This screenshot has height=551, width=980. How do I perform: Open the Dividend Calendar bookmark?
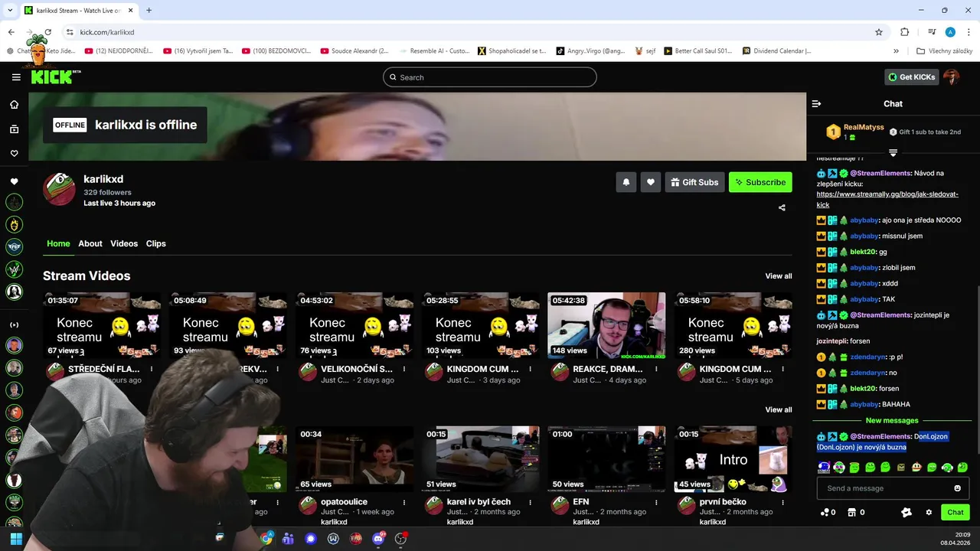776,51
